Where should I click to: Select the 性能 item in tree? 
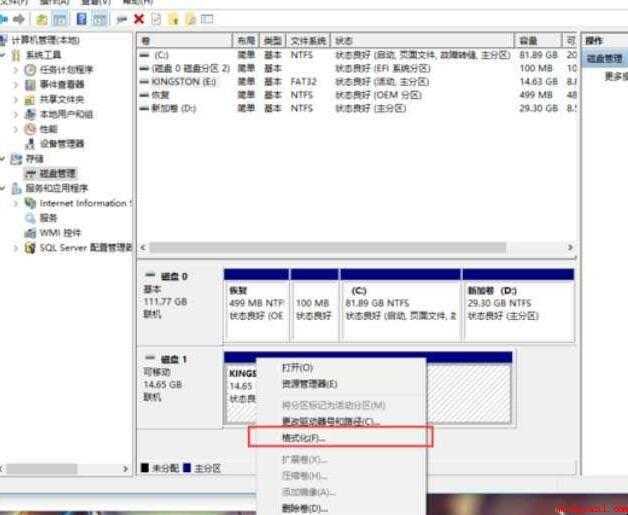tap(48, 129)
